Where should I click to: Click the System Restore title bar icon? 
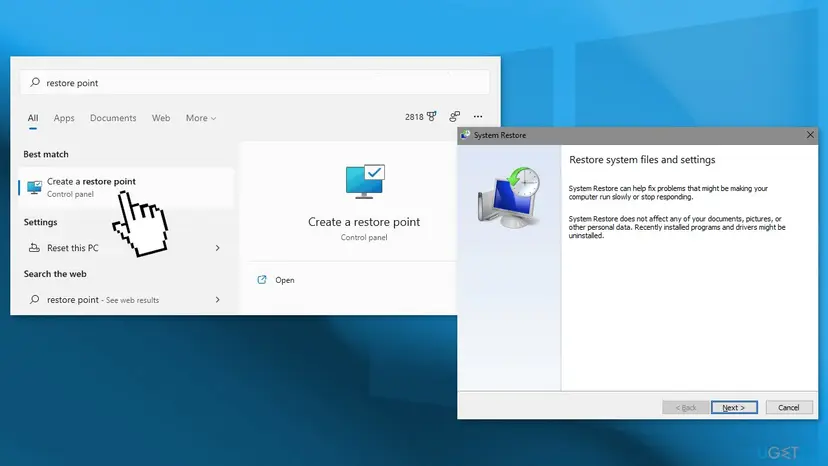click(x=465, y=135)
